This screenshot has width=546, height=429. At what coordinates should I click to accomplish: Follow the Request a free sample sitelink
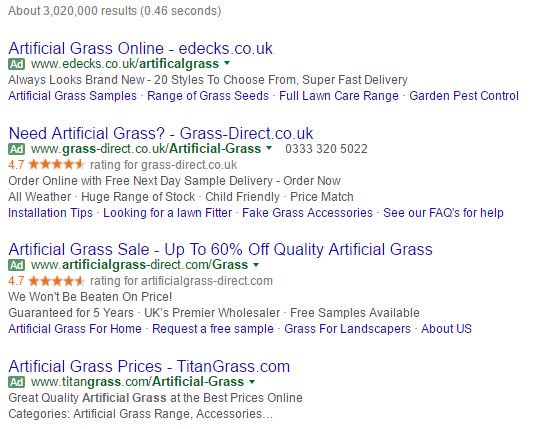pos(213,329)
